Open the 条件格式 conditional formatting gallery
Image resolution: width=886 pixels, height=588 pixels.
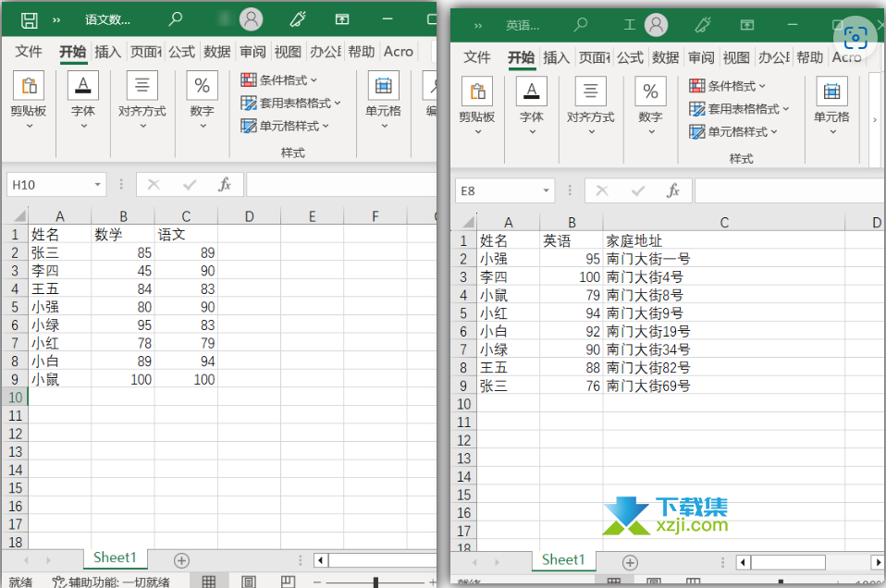[277, 80]
